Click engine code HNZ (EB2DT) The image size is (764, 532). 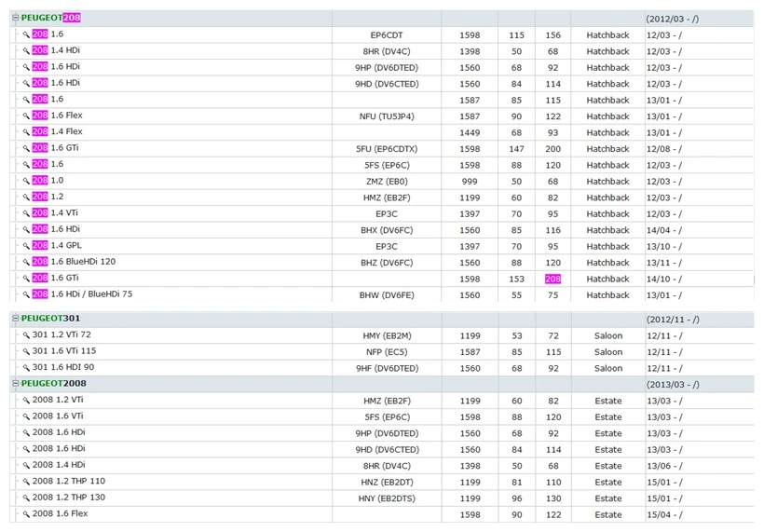point(387,482)
